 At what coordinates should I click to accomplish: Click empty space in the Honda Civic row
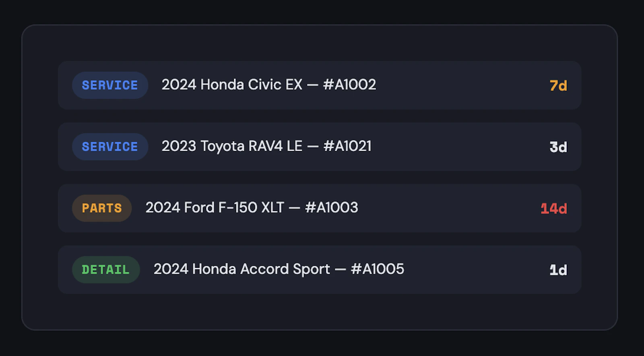coord(463,85)
